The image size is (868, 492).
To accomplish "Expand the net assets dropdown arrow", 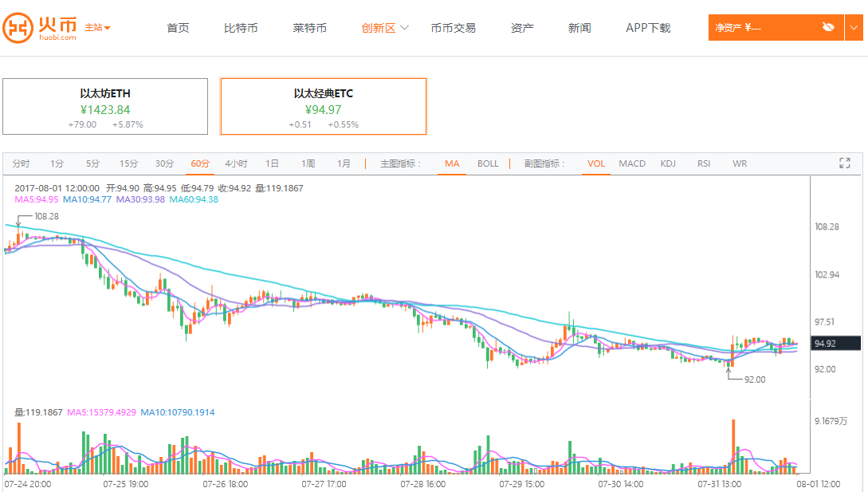I will click(x=855, y=27).
